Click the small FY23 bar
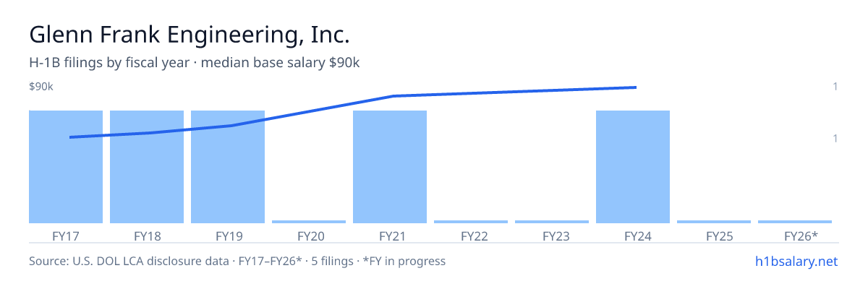868x289 pixels. click(552, 222)
